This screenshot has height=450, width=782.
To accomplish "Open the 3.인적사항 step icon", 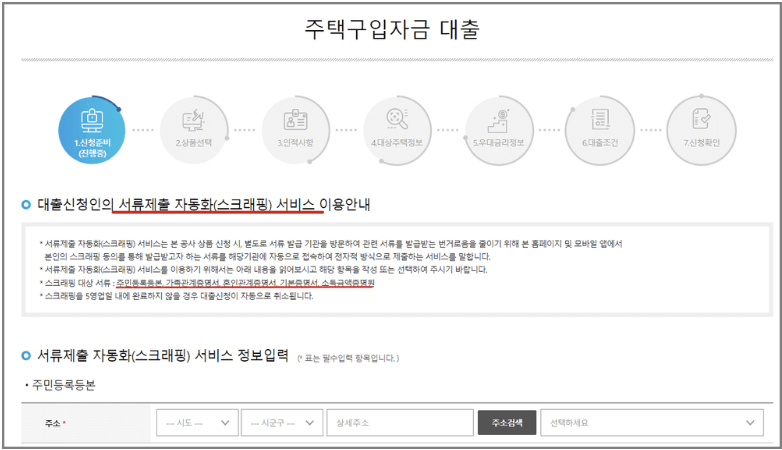I will click(295, 130).
